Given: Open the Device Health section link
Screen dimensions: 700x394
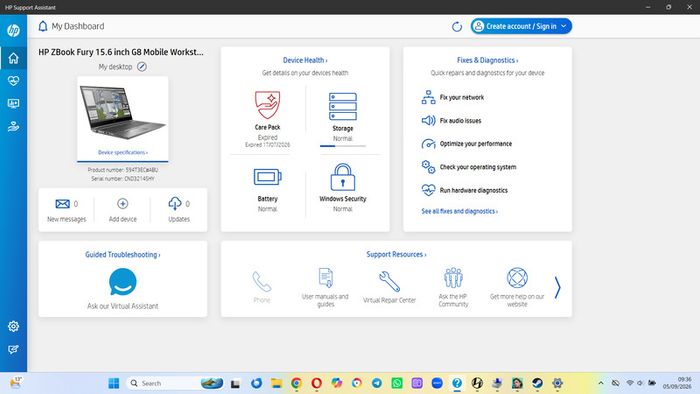Looking at the screenshot, I should [x=305, y=60].
